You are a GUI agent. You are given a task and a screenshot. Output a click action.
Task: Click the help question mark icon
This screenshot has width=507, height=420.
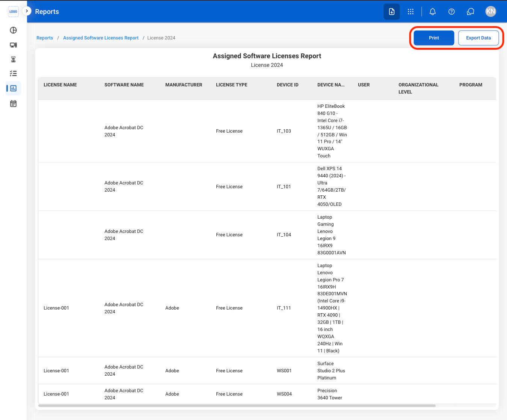(451, 12)
